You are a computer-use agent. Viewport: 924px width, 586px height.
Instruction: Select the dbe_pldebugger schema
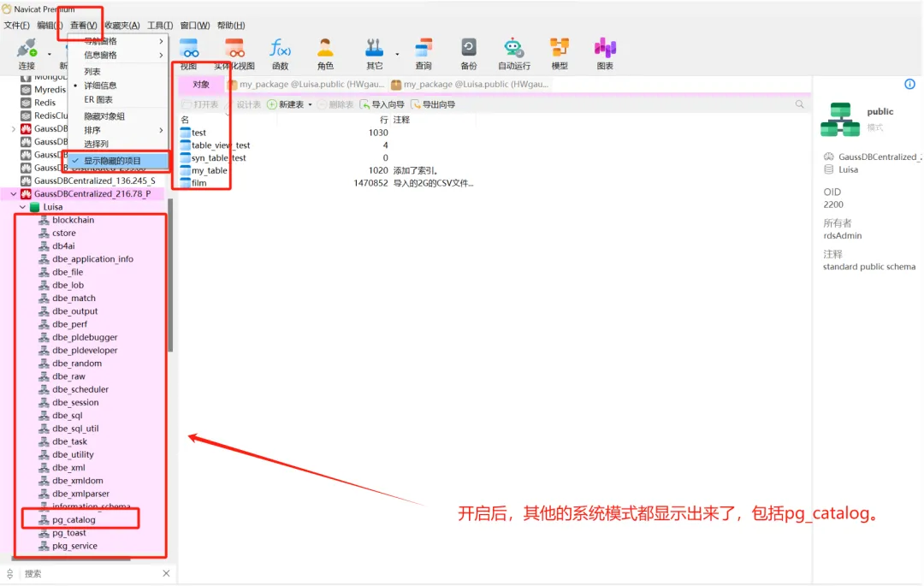(x=84, y=337)
